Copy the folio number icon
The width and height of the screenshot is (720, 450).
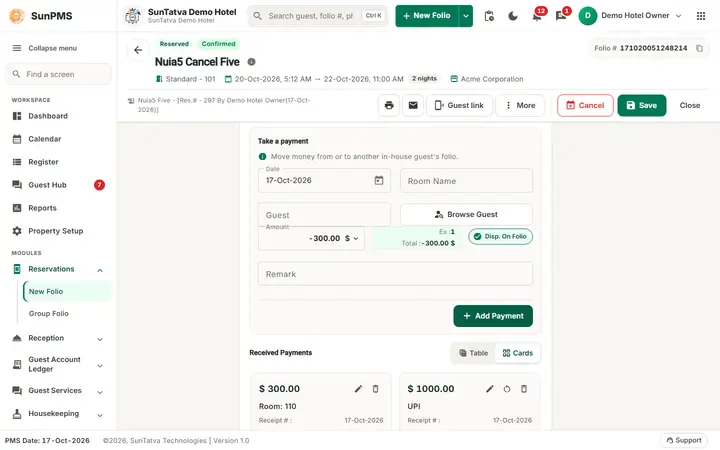tap(699, 48)
